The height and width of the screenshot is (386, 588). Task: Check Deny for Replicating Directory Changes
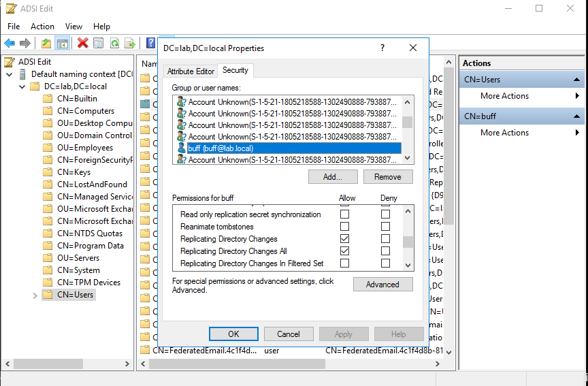pyautogui.click(x=385, y=238)
